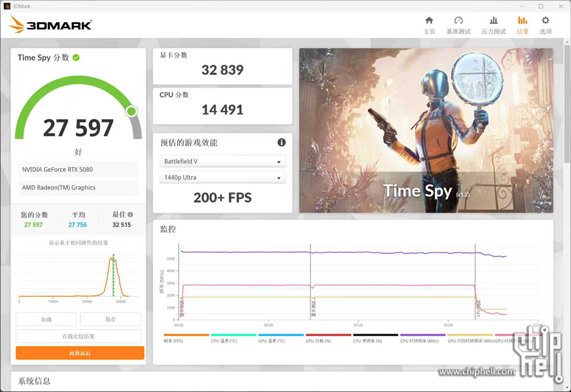Click the green 27 597 under 您的分数
The height and width of the screenshot is (392, 571).
(34, 225)
